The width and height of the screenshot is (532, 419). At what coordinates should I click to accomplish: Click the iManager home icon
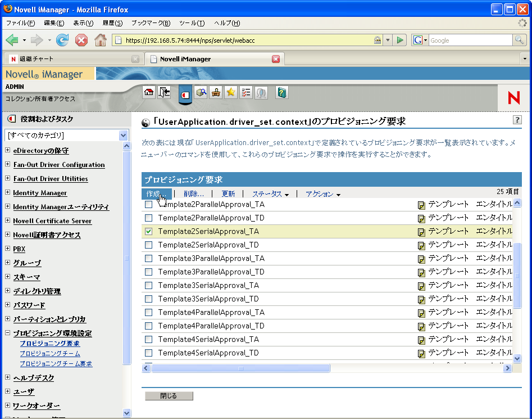click(149, 92)
